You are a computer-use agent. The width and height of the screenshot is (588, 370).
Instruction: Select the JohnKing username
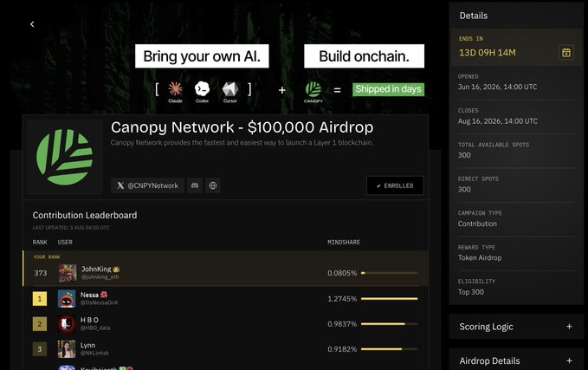96,269
